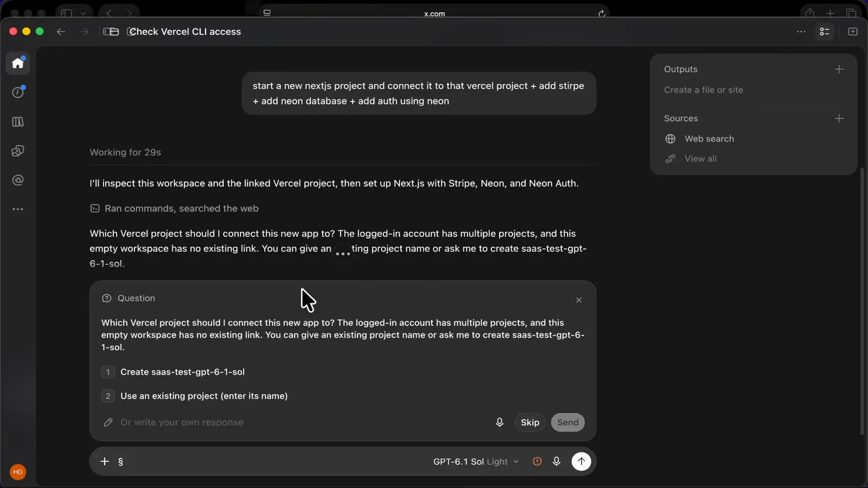Click the section symbol icon in composer
868x488 pixels.
120,461
